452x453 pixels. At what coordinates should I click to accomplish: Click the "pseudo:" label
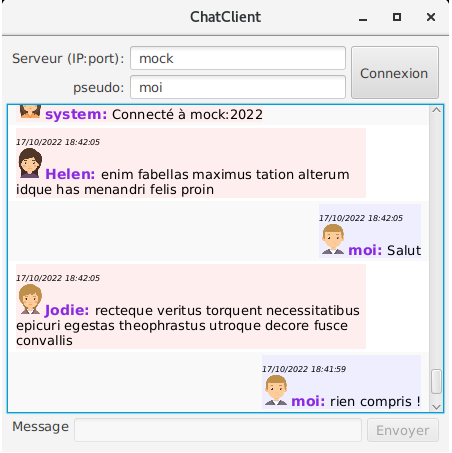click(x=99, y=88)
